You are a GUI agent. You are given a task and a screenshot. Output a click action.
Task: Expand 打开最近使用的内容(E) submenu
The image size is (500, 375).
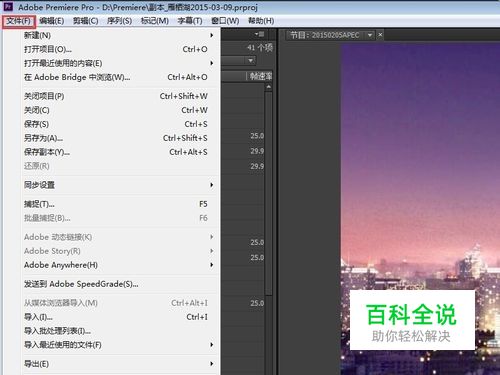point(119,63)
